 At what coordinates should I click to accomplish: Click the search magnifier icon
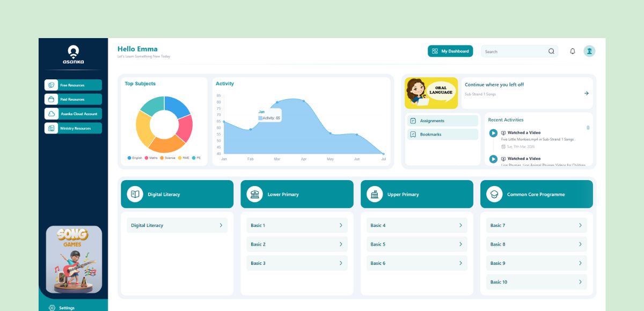click(x=551, y=51)
